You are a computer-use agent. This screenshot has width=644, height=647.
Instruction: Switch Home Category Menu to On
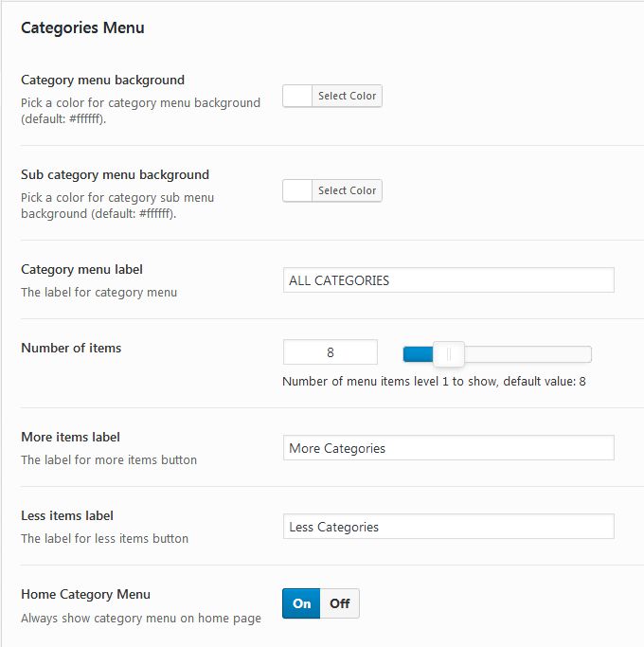(x=301, y=603)
